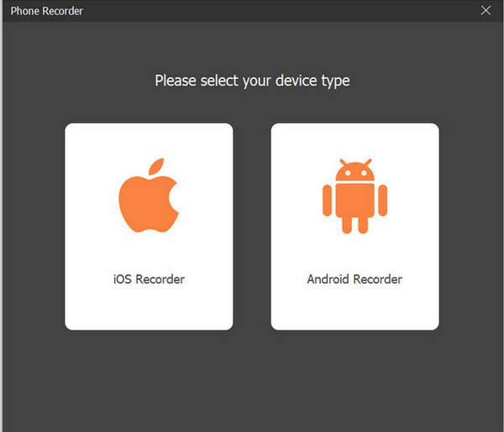Close the Phone Recorder window
Viewport: 504px width, 432px height.
pyautogui.click(x=486, y=11)
